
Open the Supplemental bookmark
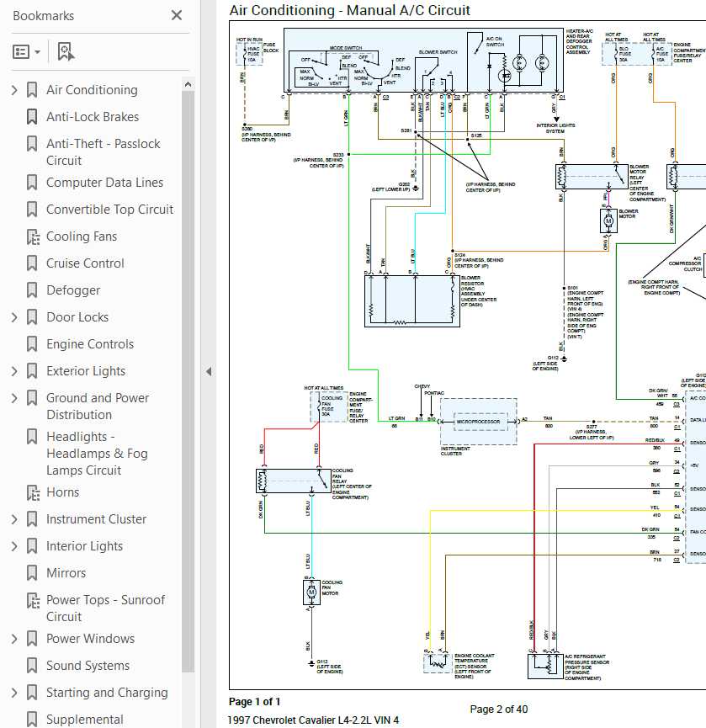tap(84, 720)
